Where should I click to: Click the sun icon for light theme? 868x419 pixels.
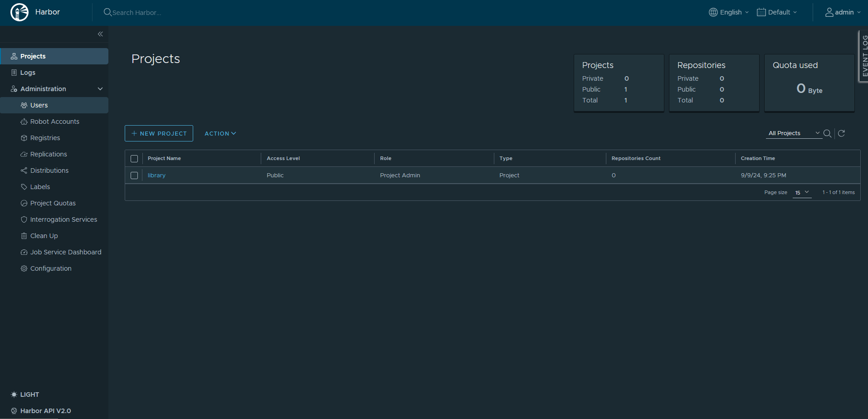click(x=14, y=395)
